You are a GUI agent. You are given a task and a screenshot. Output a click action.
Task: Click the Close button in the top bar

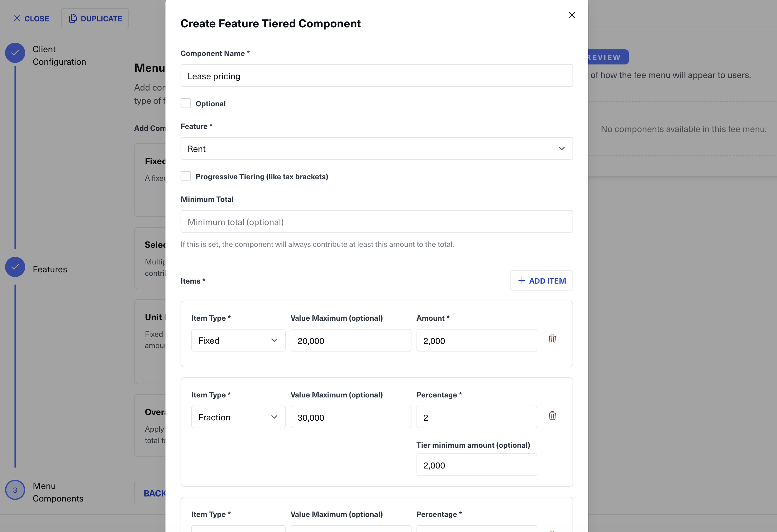tap(31, 18)
